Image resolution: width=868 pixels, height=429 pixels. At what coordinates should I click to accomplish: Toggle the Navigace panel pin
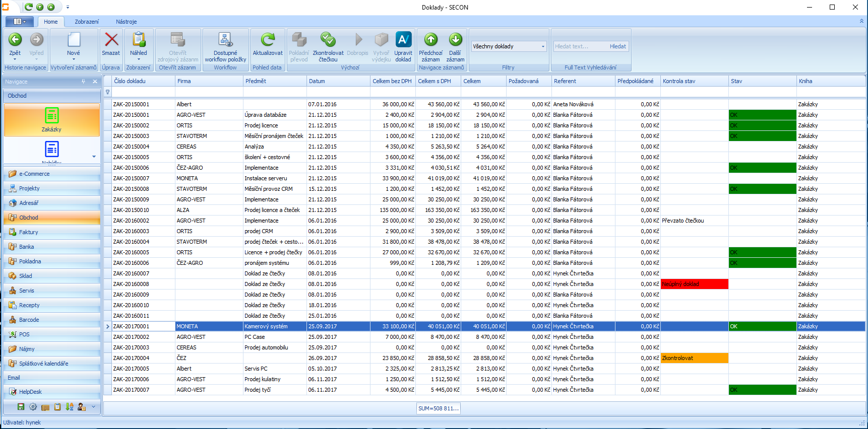point(84,82)
